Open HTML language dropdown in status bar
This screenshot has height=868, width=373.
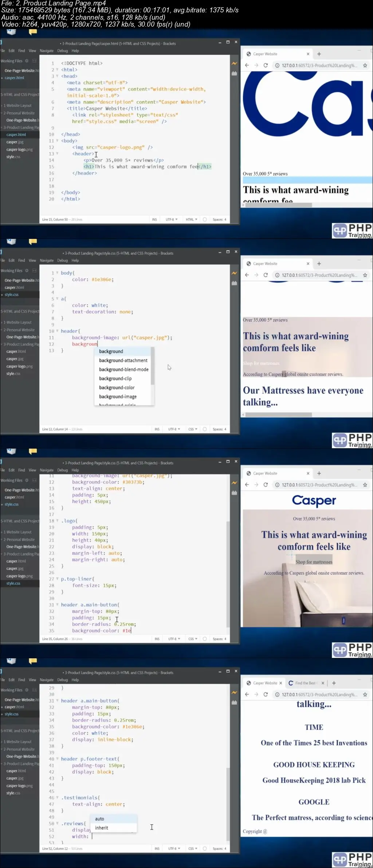coord(192,220)
